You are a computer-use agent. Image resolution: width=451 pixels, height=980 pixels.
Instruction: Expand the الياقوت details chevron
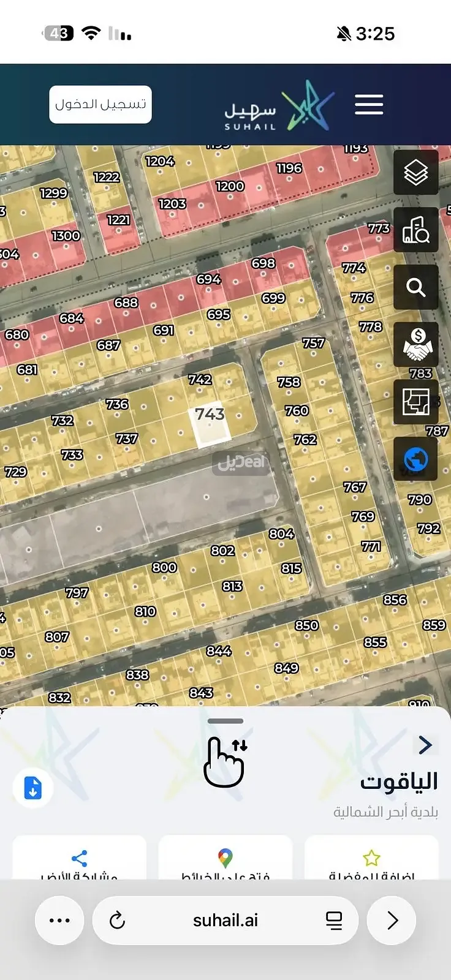[x=425, y=745]
